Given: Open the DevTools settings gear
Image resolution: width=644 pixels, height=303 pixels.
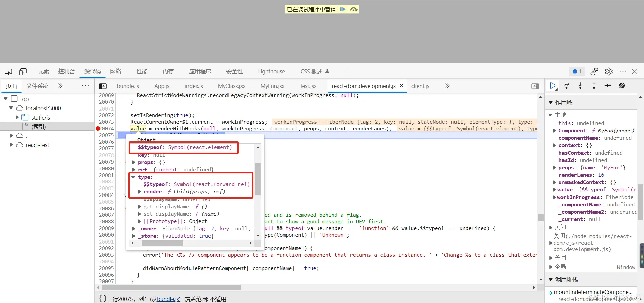Looking at the screenshot, I should click(x=609, y=71).
